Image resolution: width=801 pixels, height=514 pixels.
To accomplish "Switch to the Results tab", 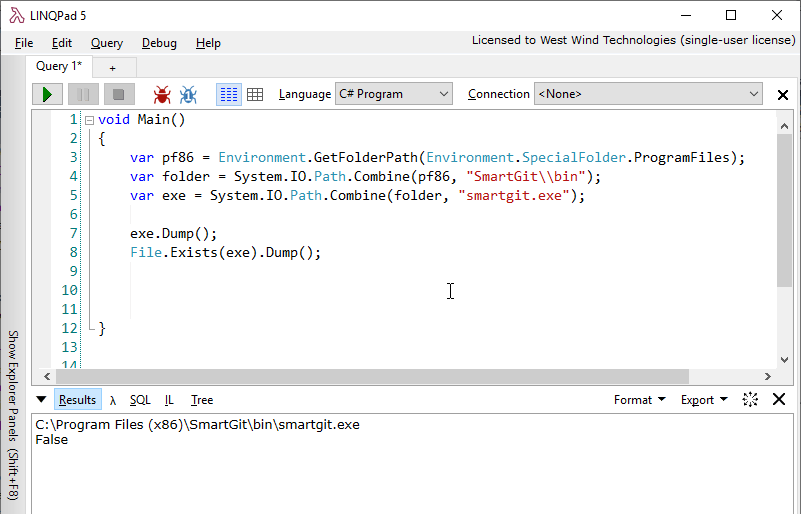I will pos(78,400).
